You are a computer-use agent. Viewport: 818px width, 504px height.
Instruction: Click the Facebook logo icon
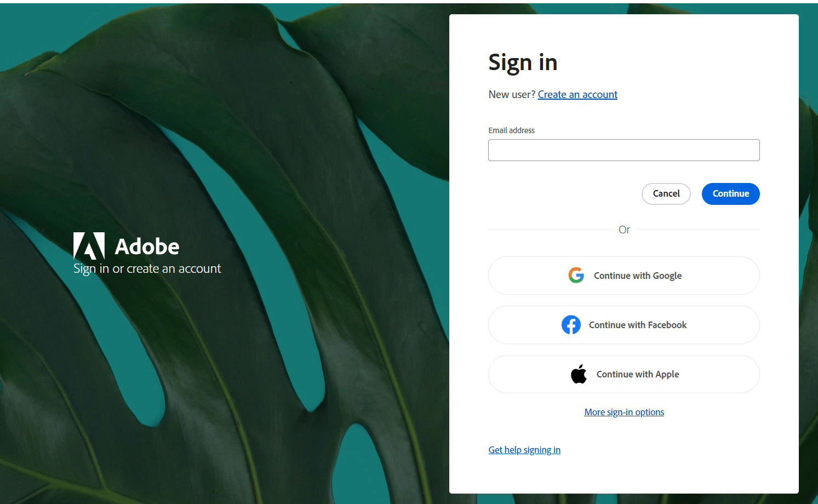pyautogui.click(x=571, y=325)
